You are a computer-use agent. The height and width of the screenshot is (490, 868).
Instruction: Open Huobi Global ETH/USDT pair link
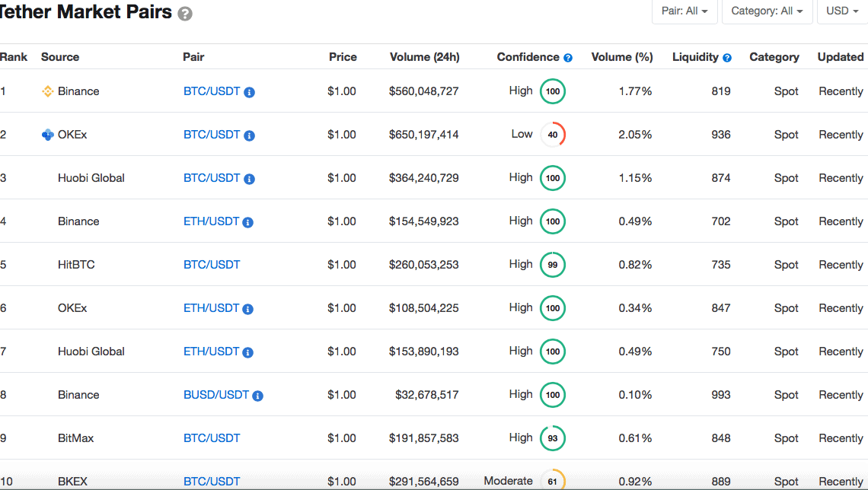(x=211, y=352)
